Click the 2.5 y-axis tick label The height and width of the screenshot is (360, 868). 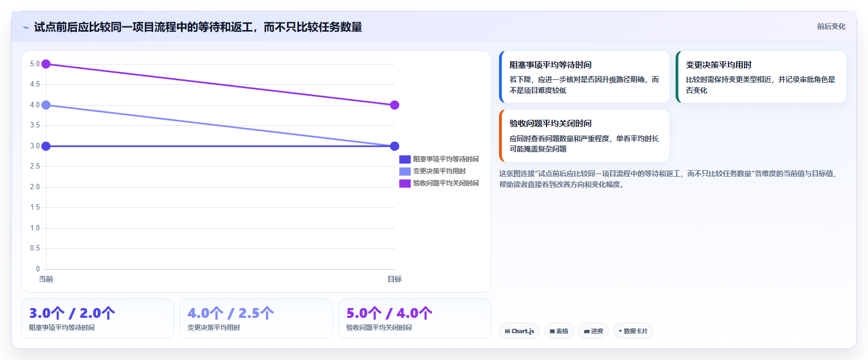coord(35,166)
